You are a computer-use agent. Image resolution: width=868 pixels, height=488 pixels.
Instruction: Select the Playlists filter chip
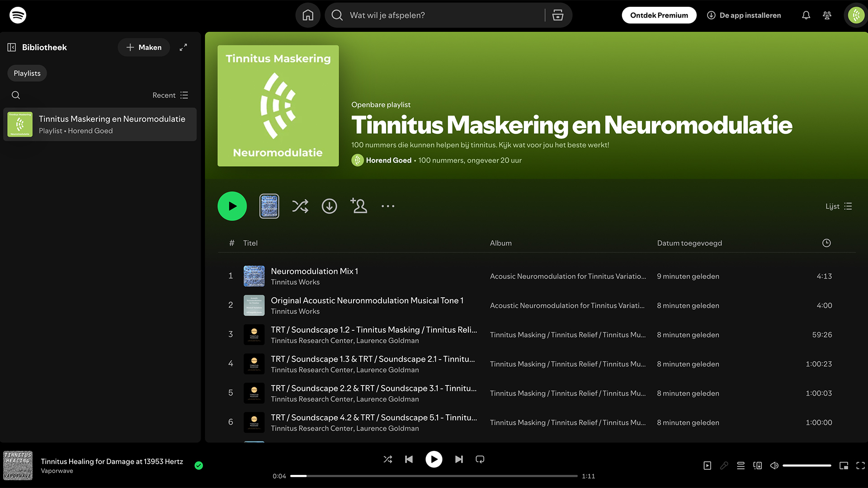(x=27, y=73)
